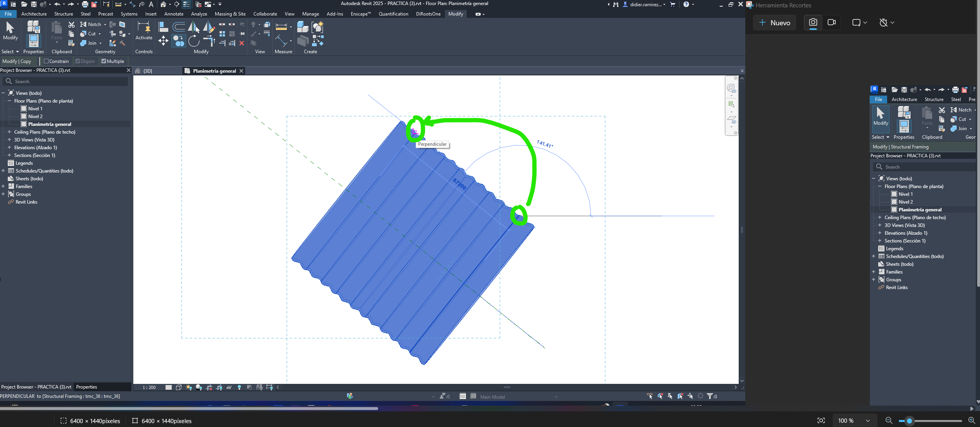Click the Cut to Clipboard scissors icon
This screenshot has height=427, width=980.
point(71,24)
